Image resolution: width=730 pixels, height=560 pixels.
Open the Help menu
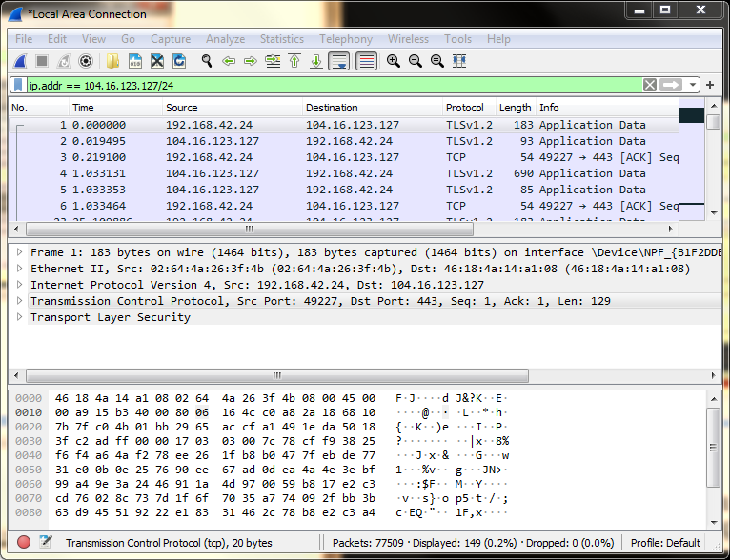coord(498,39)
